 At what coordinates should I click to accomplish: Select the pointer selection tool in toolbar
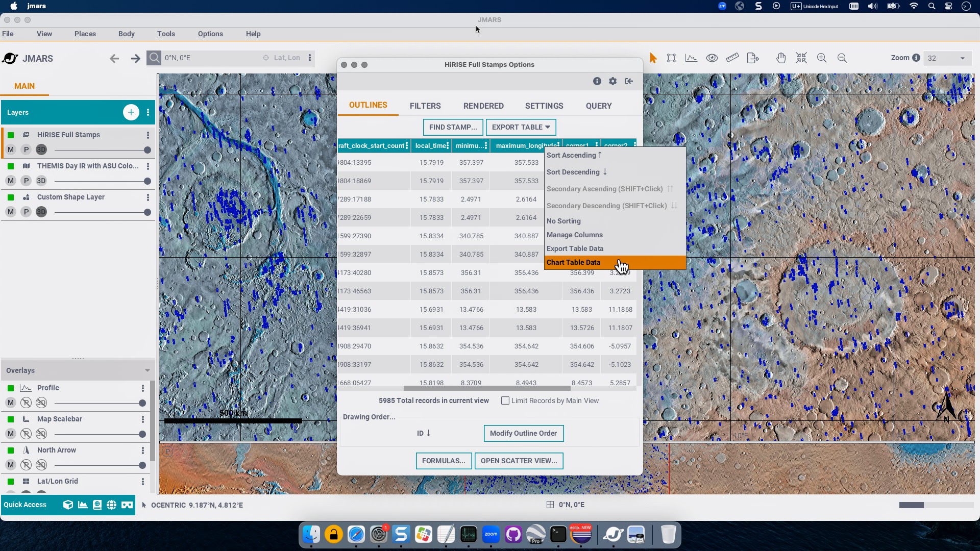[x=653, y=58]
